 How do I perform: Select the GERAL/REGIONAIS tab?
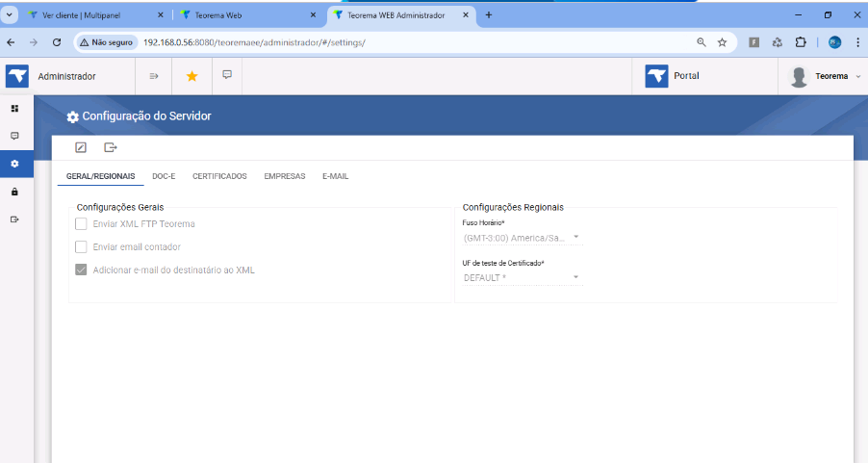[x=101, y=176]
